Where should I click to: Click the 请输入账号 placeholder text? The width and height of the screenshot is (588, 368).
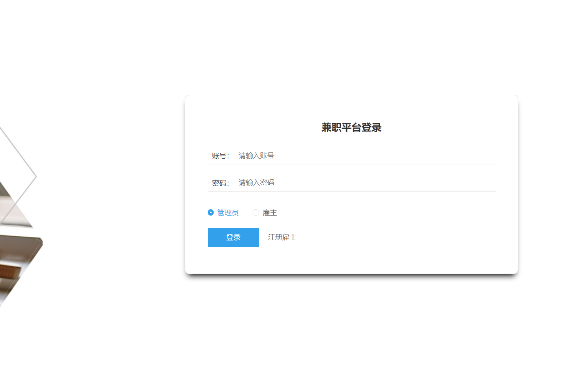256,156
